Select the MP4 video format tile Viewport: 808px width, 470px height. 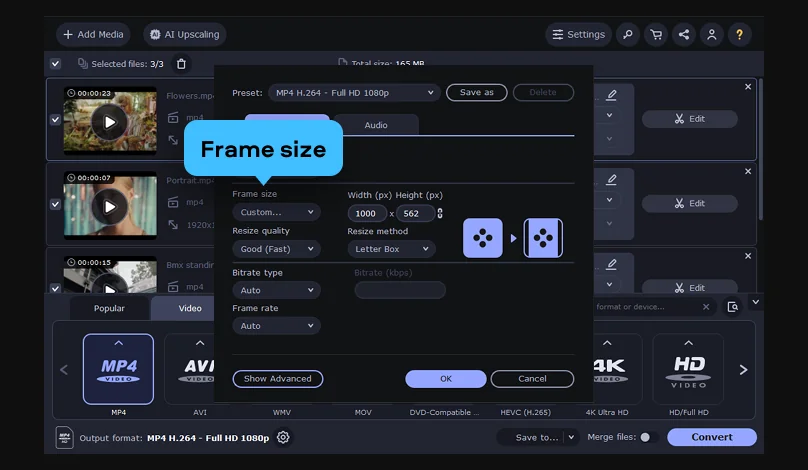[119, 369]
